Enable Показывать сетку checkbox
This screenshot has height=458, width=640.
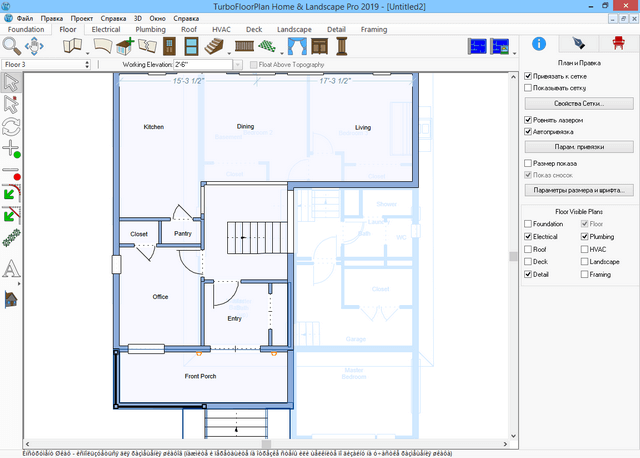coord(528,88)
